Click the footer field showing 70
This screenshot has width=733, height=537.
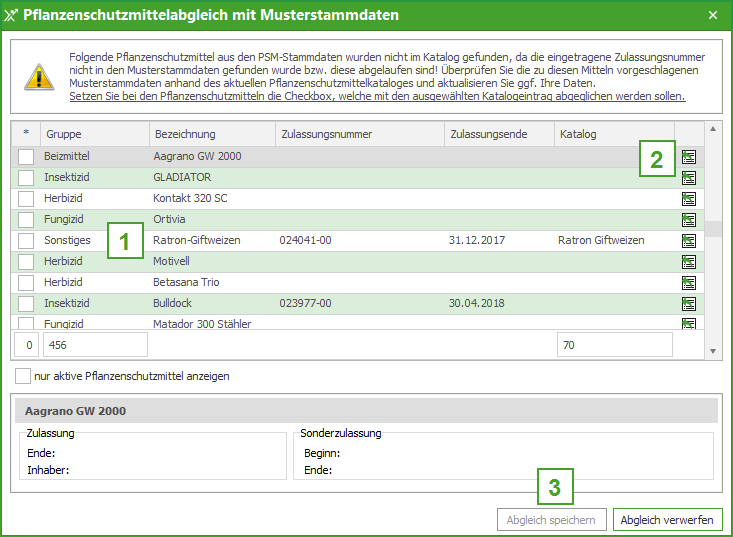click(615, 345)
